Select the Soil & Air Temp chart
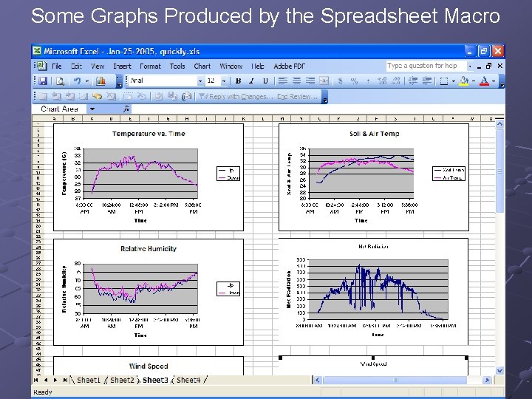This screenshot has width=532, height=399. [374, 177]
